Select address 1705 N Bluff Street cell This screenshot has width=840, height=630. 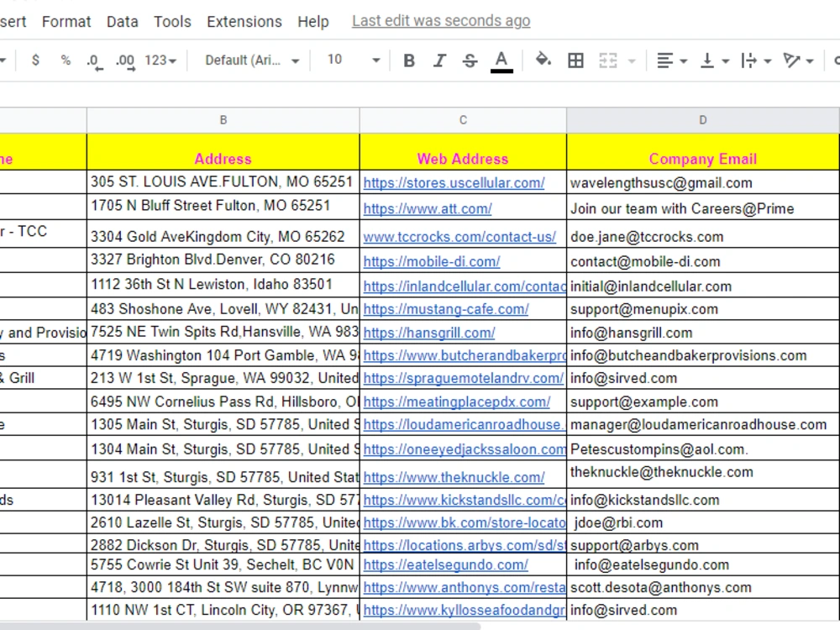(x=223, y=207)
